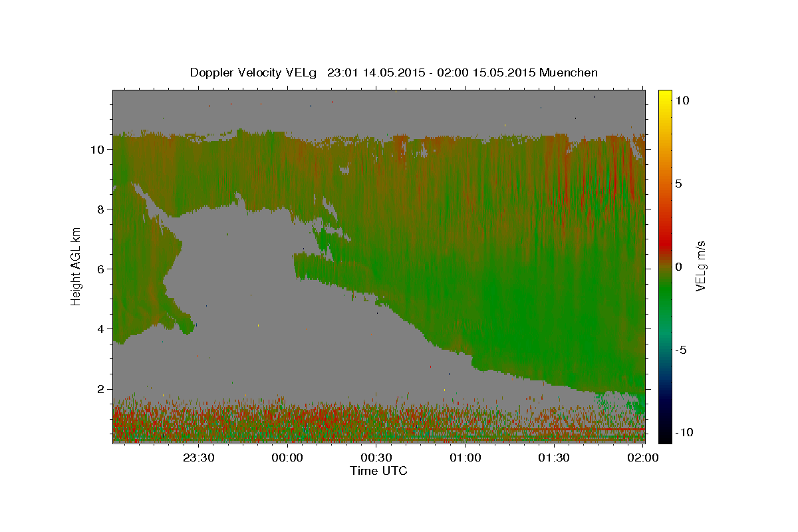
Task: Click the colorbar label 0
Action: point(680,267)
